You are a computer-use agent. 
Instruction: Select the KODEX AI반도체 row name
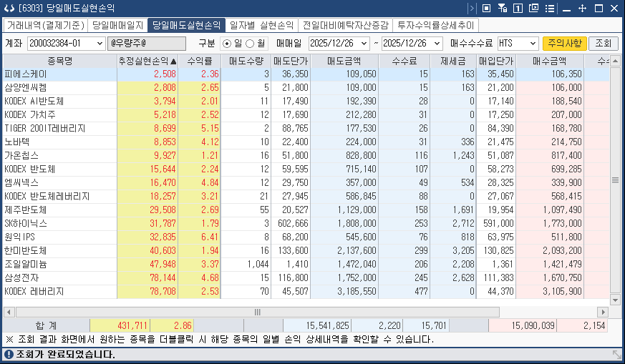click(34, 101)
